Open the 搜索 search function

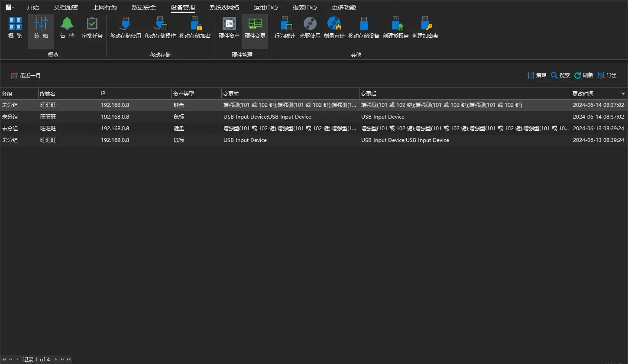(x=560, y=75)
